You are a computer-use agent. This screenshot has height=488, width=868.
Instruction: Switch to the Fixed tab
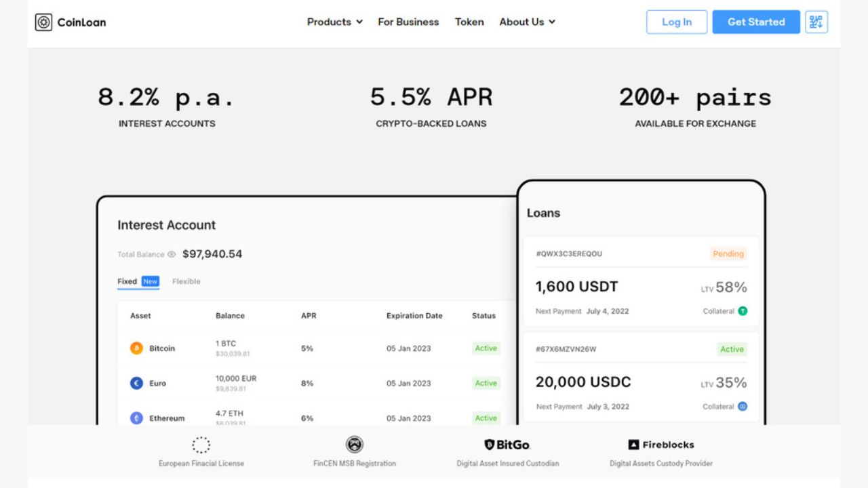127,281
